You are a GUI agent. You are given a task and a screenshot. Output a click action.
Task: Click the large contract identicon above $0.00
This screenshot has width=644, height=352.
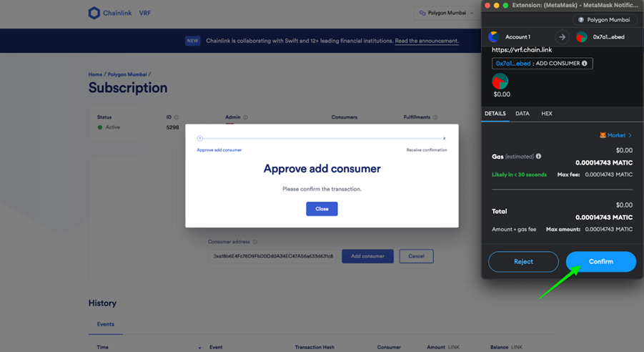coord(500,82)
